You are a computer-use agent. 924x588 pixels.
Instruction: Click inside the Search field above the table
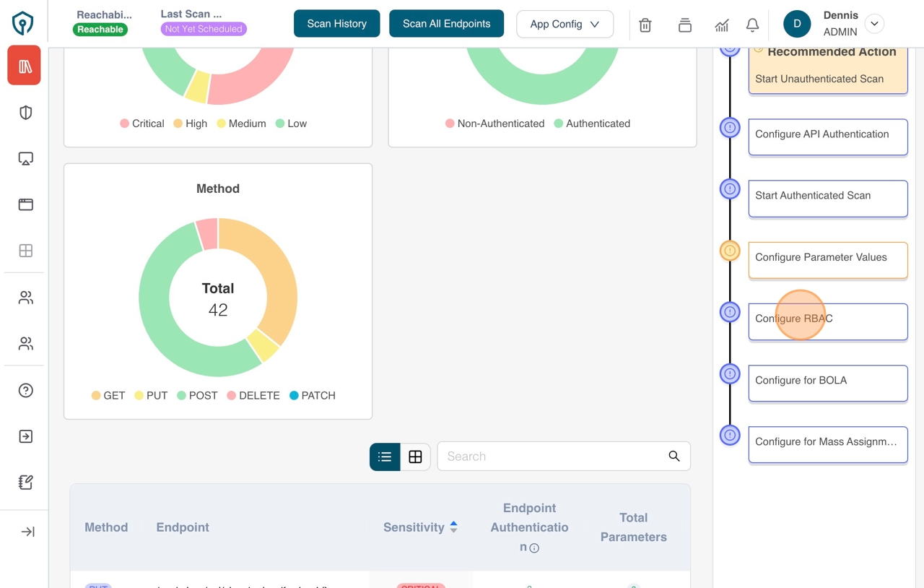tap(556, 457)
